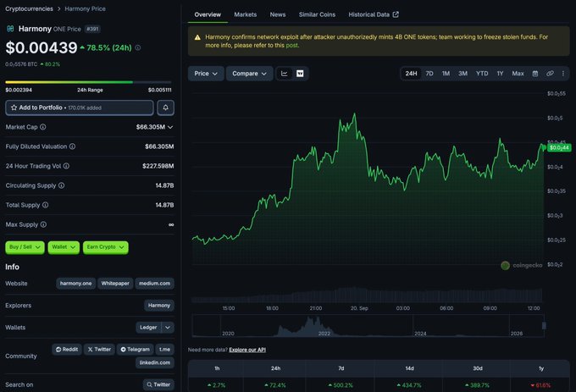This screenshot has width=576, height=392.
Task: Select 1M chart range
Action: click(x=446, y=74)
